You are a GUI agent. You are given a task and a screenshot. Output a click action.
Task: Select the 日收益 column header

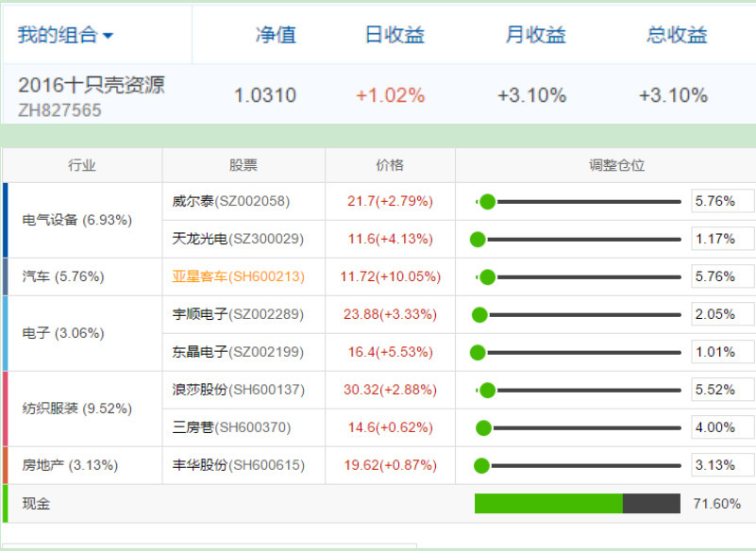(395, 35)
